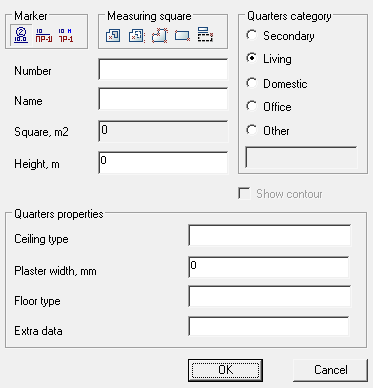
Task: Click the Extra data label
Action: pyautogui.click(x=38, y=331)
